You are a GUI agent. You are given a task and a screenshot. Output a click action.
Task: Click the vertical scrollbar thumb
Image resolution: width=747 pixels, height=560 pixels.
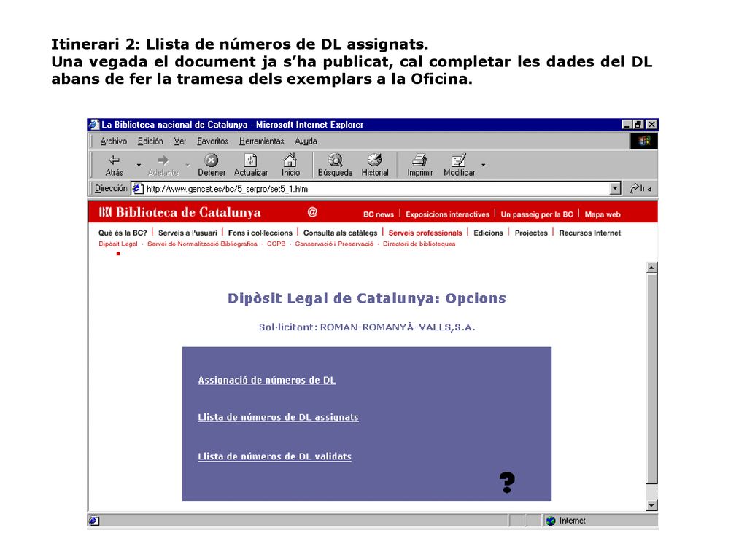point(651,378)
